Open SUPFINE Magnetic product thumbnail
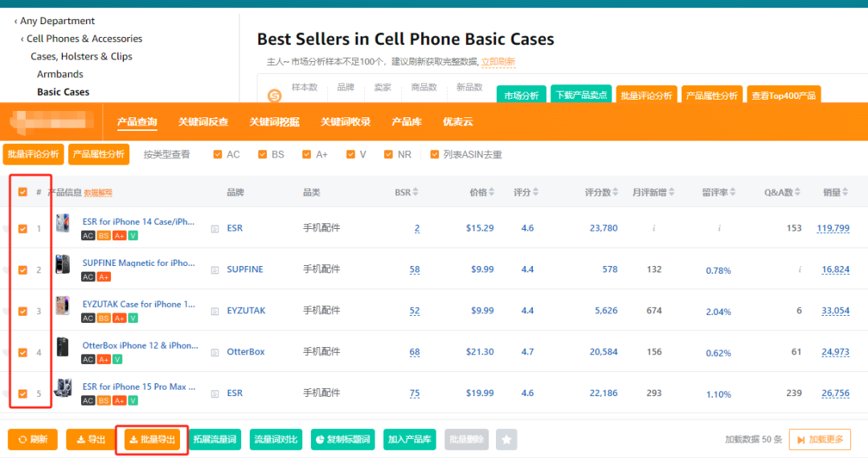Viewport: 868px width, 458px height. point(63,264)
